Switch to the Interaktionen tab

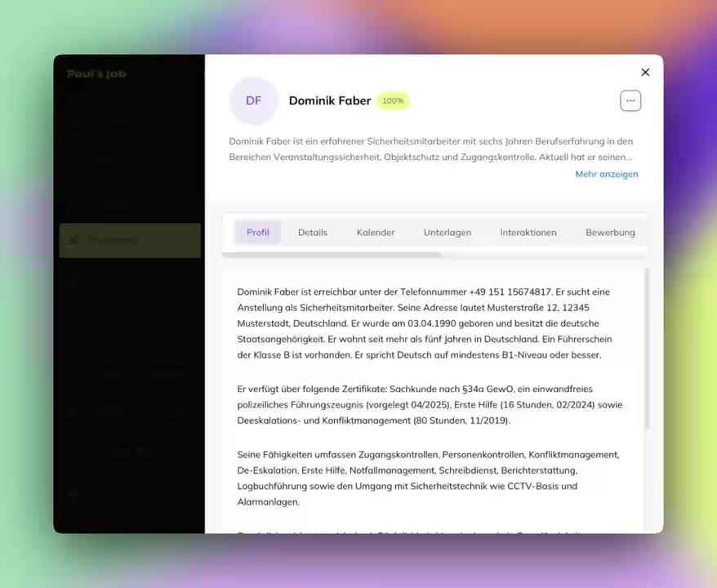(x=528, y=232)
